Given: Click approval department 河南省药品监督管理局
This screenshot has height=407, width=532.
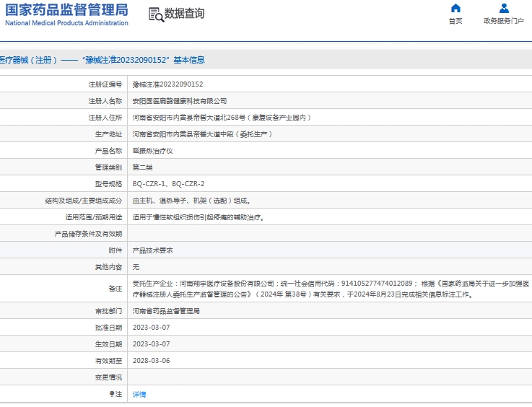Looking at the screenshot, I should [166, 311].
